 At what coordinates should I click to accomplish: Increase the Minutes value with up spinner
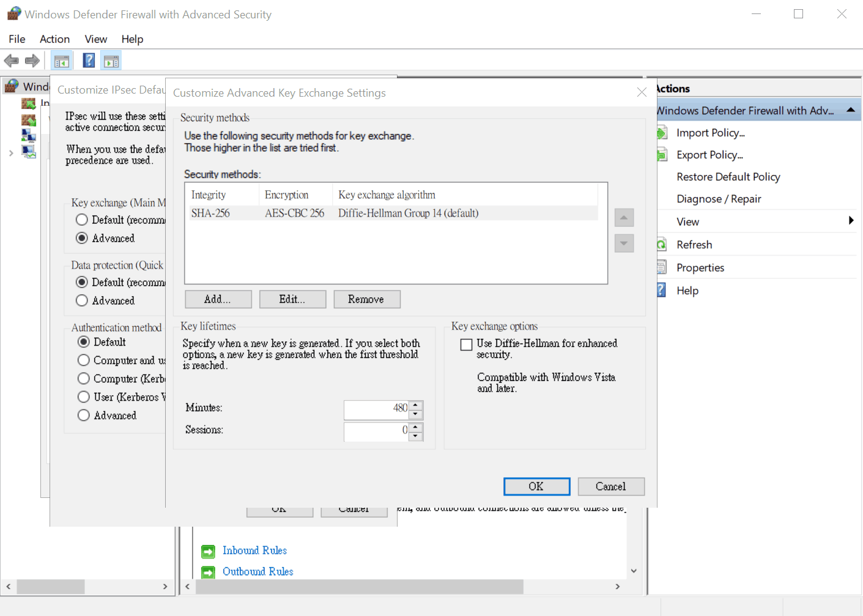coord(416,405)
